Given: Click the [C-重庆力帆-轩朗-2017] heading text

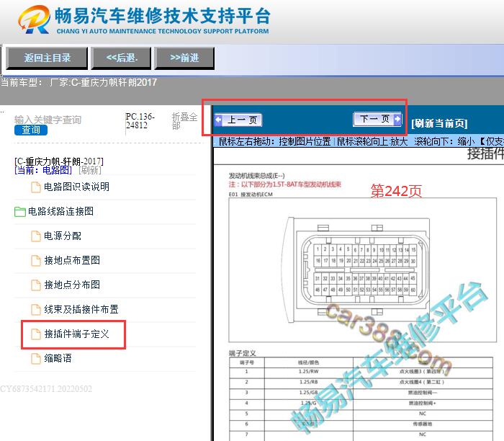Looking at the screenshot, I should [x=59, y=161].
